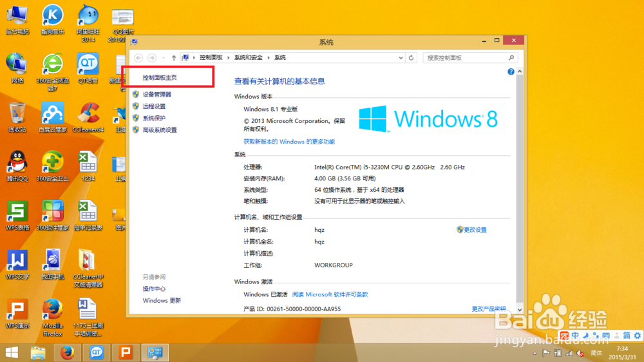Image resolution: width=644 pixels, height=362 pixels.
Task: Open Firefox from the taskbar
Action: (67, 352)
